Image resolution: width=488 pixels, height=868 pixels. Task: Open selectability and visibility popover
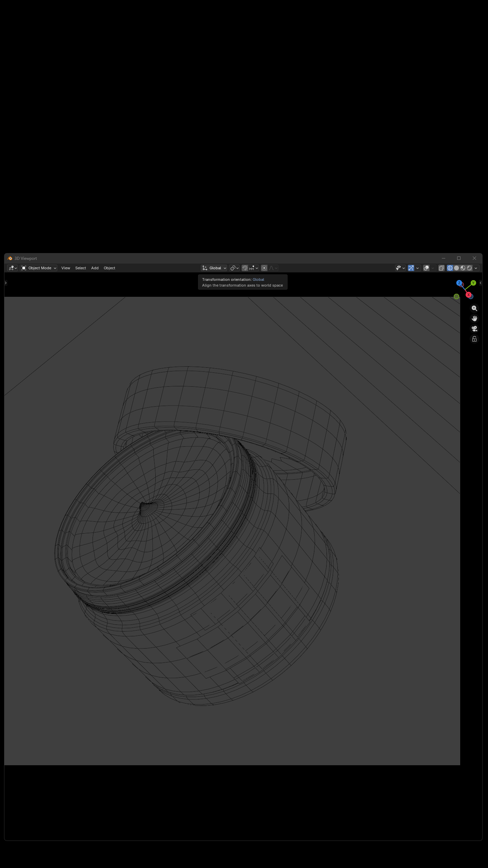coord(401,268)
